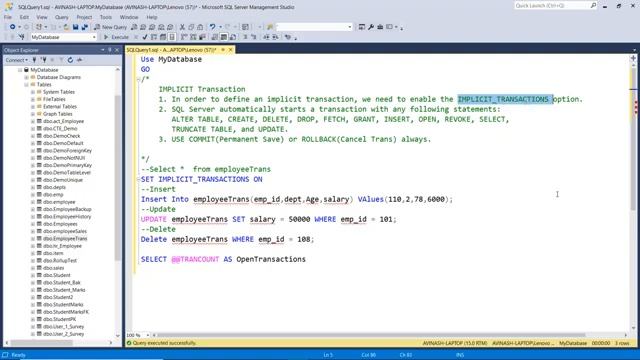Click Disconnect plug icon in Object Explorer
The image size is (640, 360).
point(43,60)
